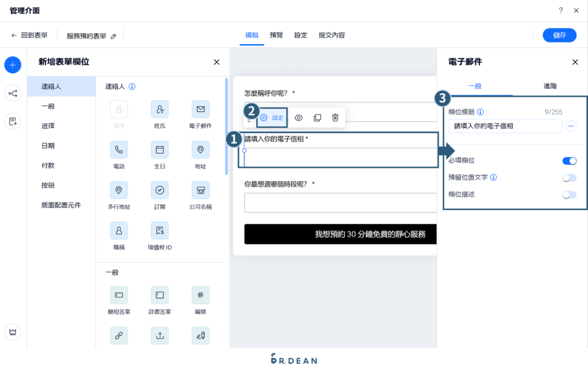This screenshot has height=368, width=588.
Task: Turn on the 預留位置文字 toggle
Action: pyautogui.click(x=569, y=177)
